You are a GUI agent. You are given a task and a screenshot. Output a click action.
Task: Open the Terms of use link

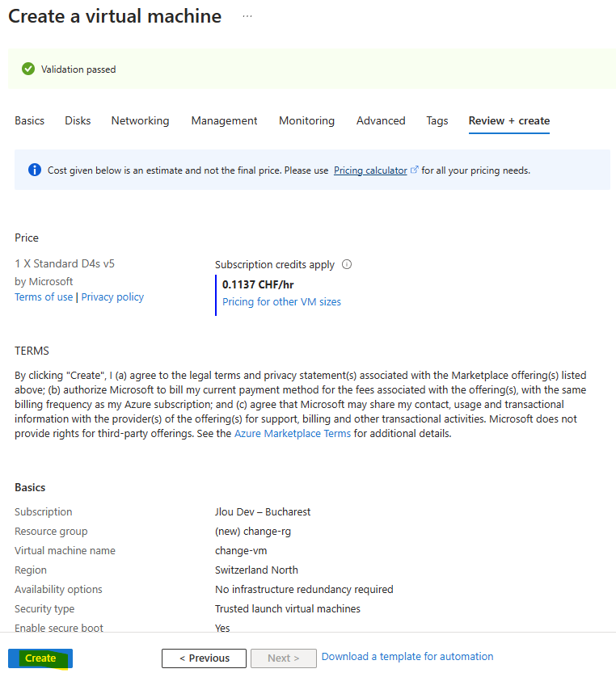tap(44, 297)
